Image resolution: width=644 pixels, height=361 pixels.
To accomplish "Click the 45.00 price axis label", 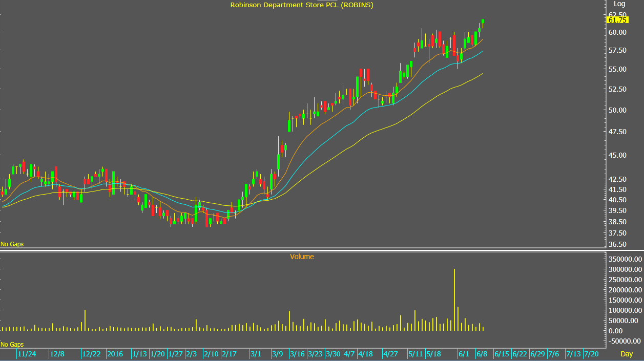I will (617, 156).
